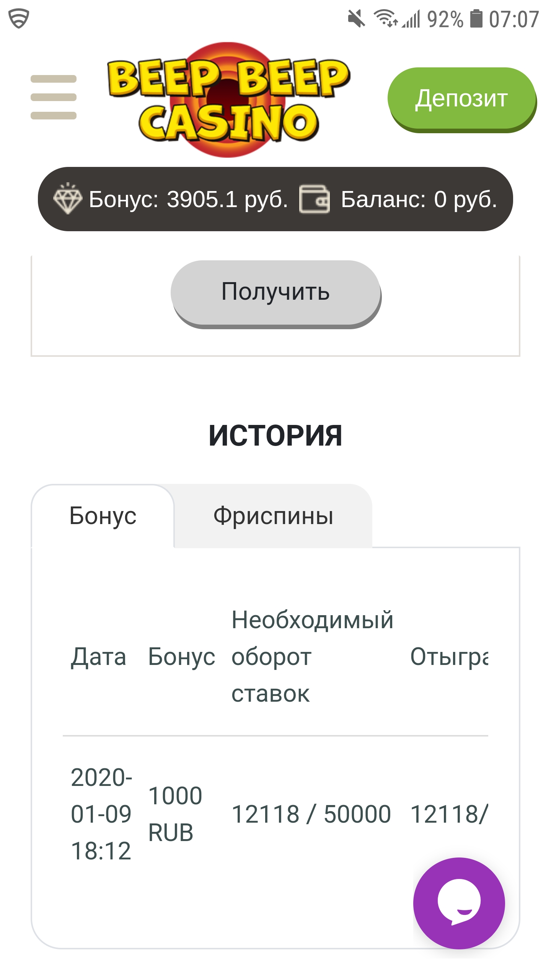551x980 pixels.
Task: Select the Бонус history tab
Action: pyautogui.click(x=103, y=516)
